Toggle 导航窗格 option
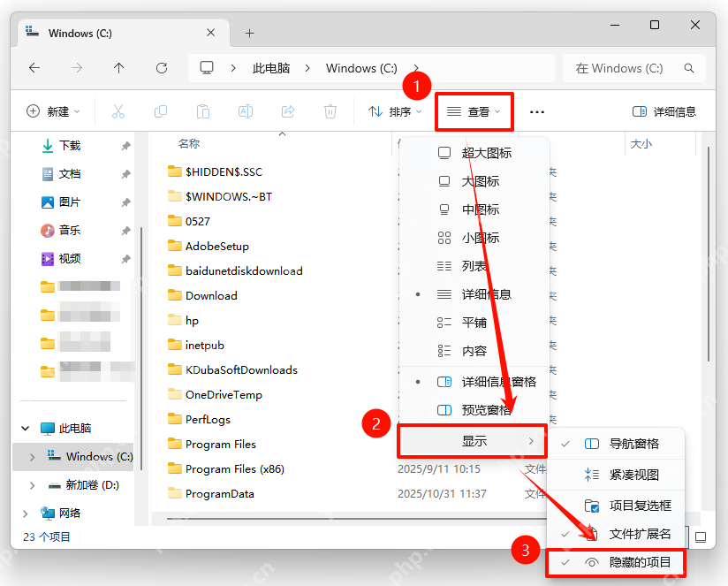The height and width of the screenshot is (586, 728). 616,444
